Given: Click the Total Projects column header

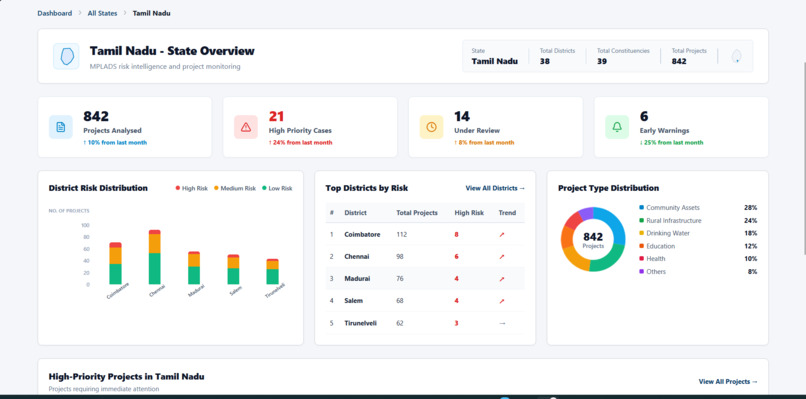Looking at the screenshot, I should pyautogui.click(x=417, y=213).
